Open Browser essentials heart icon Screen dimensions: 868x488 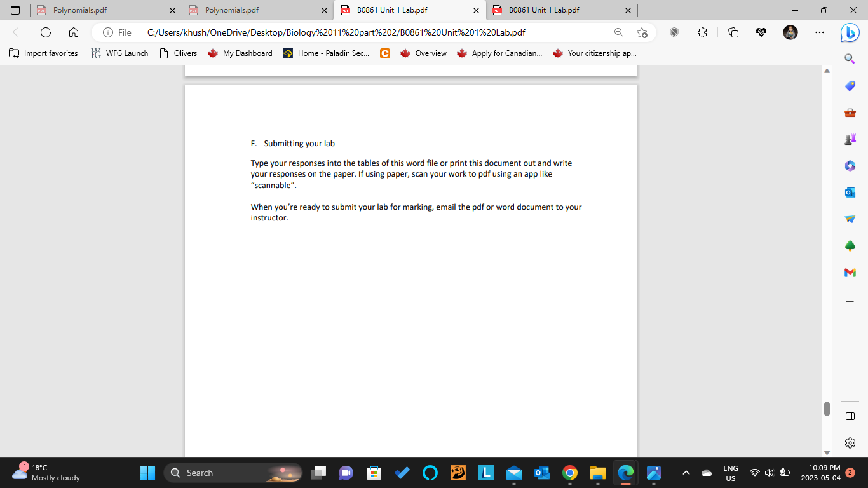pyautogui.click(x=761, y=32)
